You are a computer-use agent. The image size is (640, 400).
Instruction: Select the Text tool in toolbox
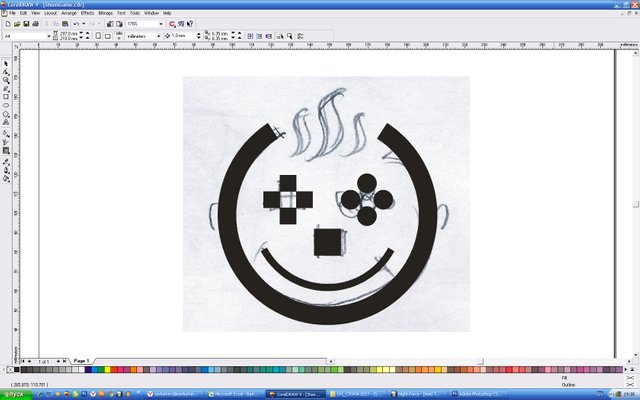6,122
